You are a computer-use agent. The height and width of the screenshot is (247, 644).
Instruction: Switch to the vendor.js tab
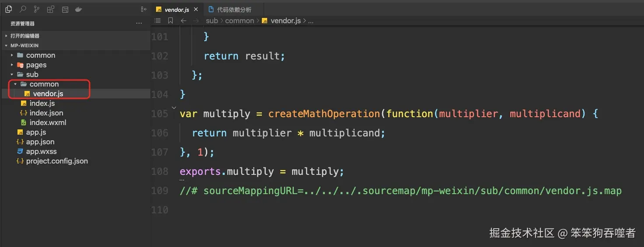click(x=177, y=10)
